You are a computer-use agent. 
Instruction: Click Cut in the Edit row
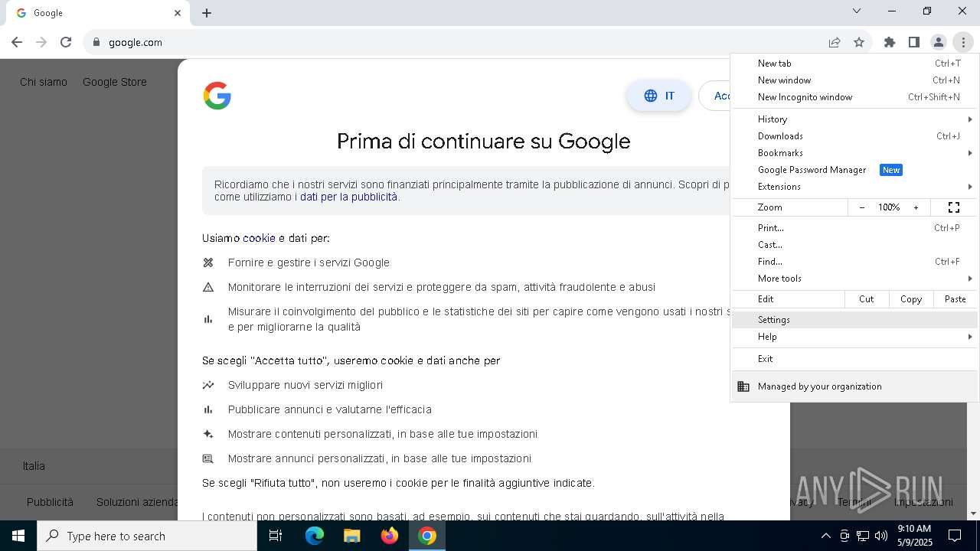pyautogui.click(x=867, y=299)
